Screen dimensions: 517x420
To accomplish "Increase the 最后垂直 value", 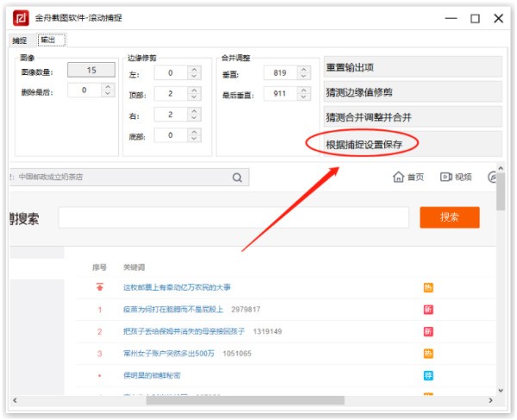I will 303,90.
